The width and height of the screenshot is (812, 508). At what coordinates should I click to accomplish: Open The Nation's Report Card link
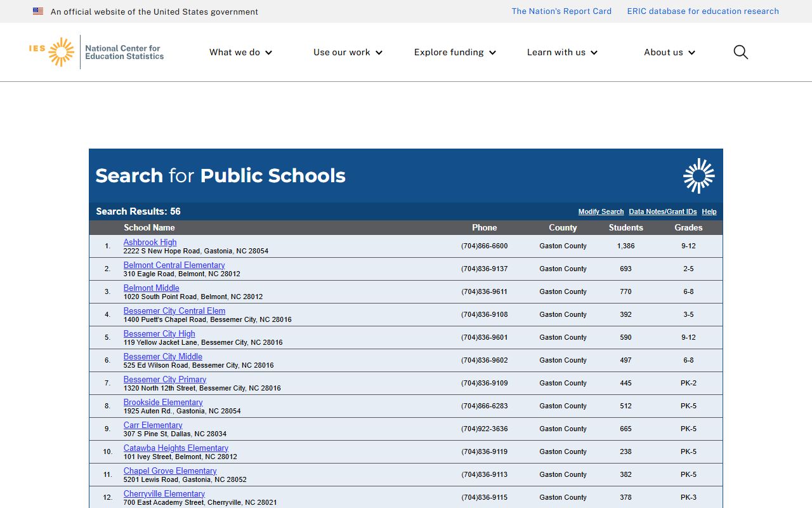(561, 11)
